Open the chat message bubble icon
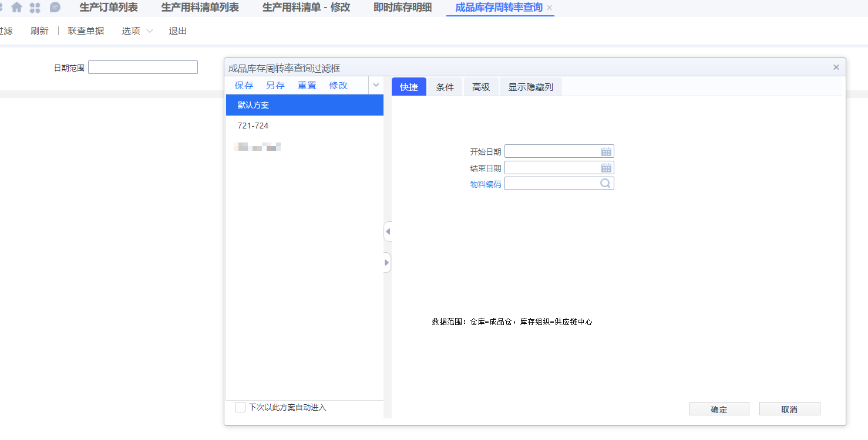Viewport: 868px width, 440px height. [x=55, y=8]
